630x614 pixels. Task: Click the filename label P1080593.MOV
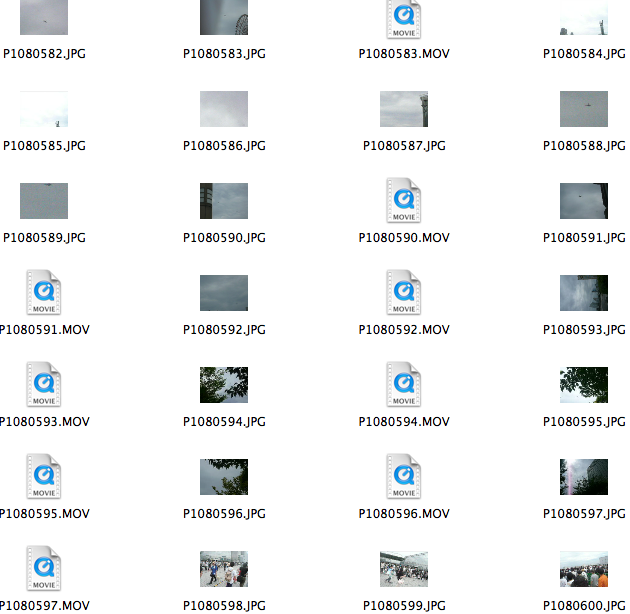[x=45, y=422]
